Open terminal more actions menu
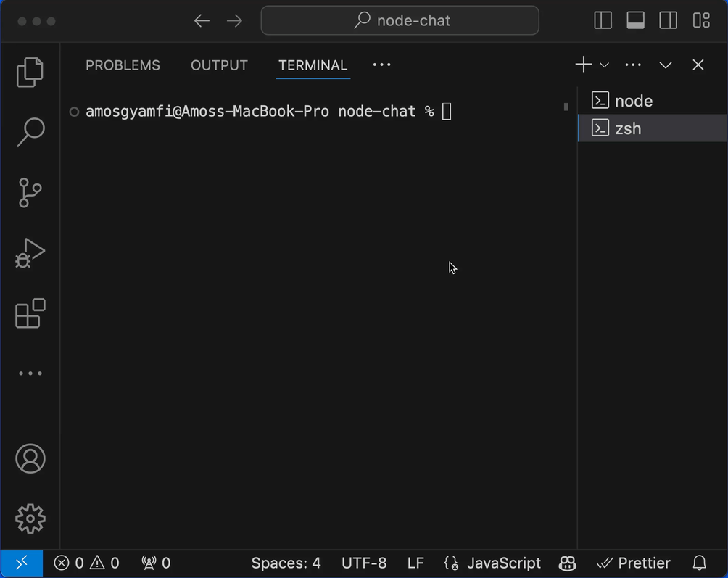 [632, 65]
